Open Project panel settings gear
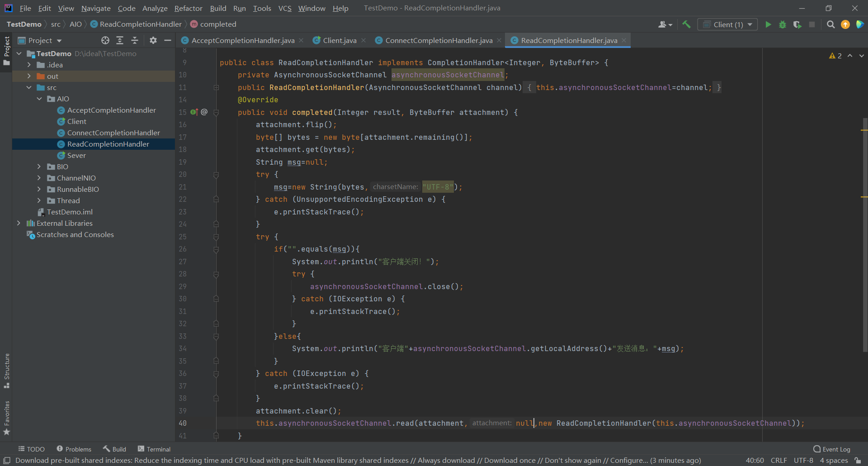Image resolution: width=868 pixels, height=466 pixels. 153,40
